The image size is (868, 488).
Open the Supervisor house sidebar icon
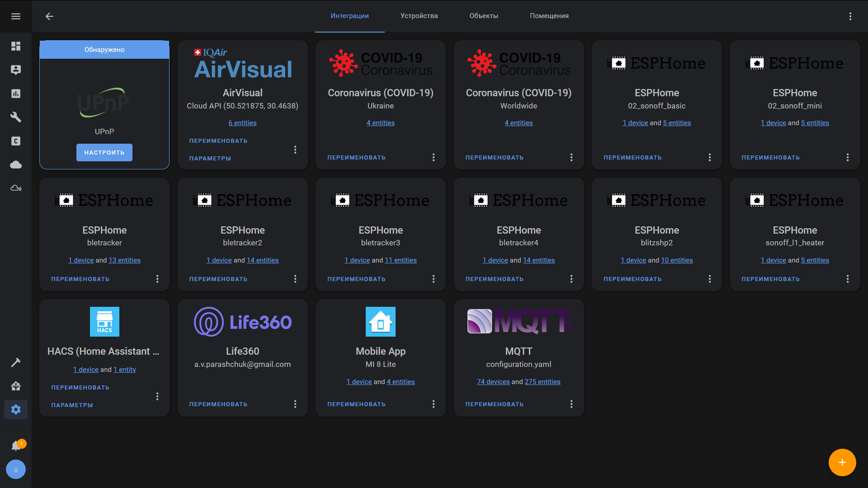[x=16, y=386]
